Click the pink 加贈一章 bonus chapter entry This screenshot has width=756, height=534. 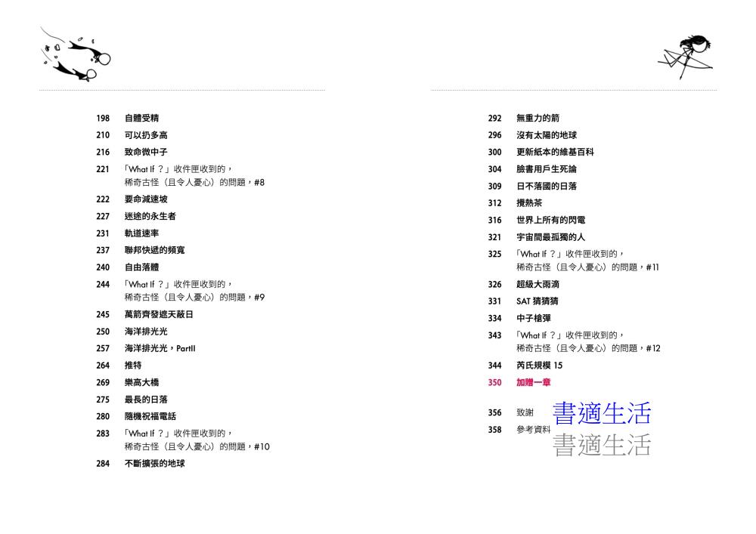coord(533,383)
